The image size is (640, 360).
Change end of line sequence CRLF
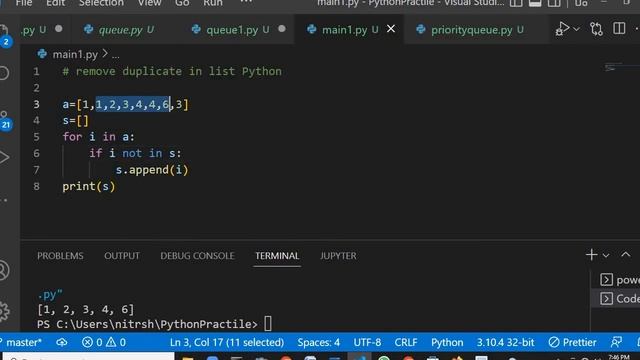(406, 342)
